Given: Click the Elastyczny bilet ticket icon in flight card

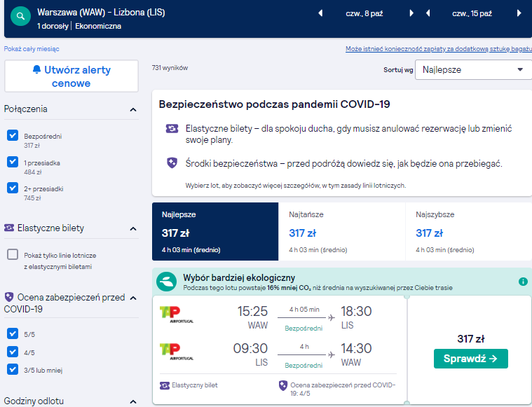Looking at the screenshot, I should pyautogui.click(x=165, y=385).
